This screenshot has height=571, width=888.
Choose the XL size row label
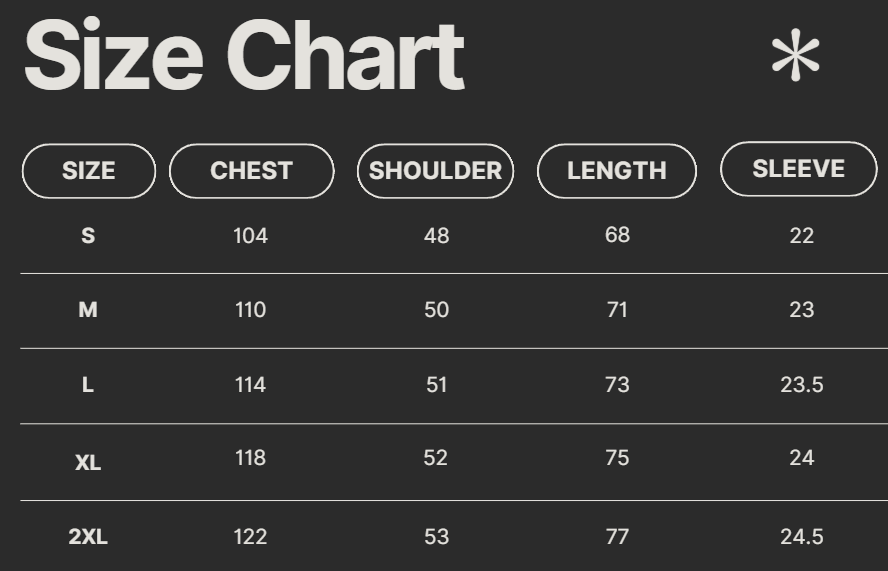(88, 463)
